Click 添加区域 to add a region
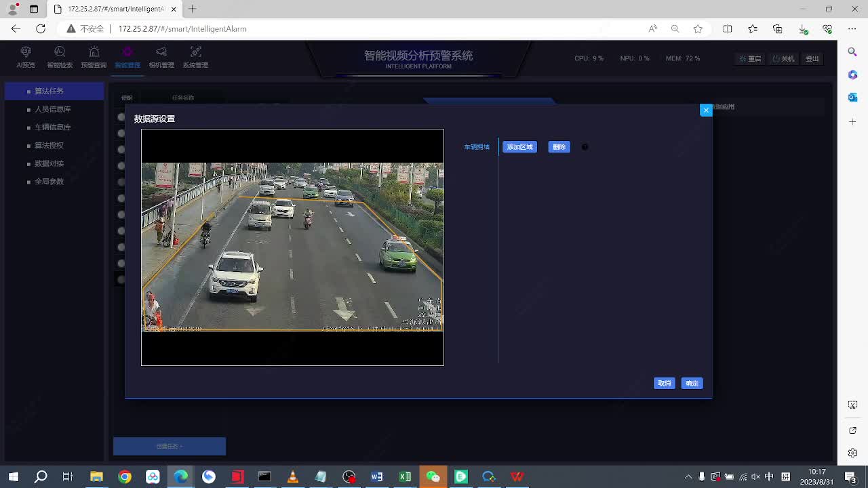 click(519, 147)
